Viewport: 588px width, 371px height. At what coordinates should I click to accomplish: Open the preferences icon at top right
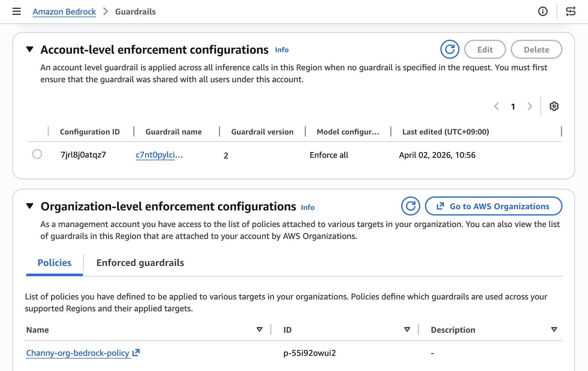point(570,12)
